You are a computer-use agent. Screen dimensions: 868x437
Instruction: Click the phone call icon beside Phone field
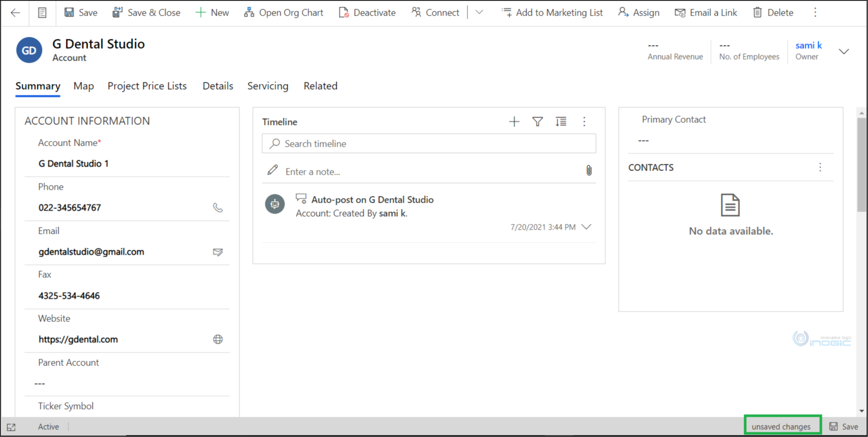[218, 208]
